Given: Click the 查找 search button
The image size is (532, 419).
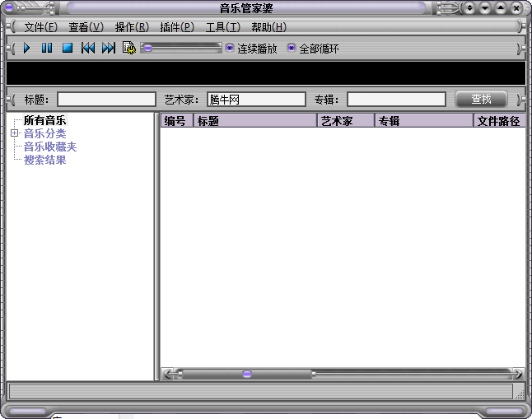Looking at the screenshot, I should (x=481, y=99).
